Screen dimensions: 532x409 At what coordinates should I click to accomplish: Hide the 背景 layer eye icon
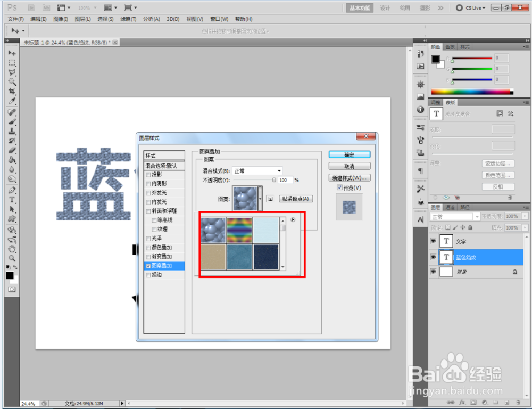[433, 272]
